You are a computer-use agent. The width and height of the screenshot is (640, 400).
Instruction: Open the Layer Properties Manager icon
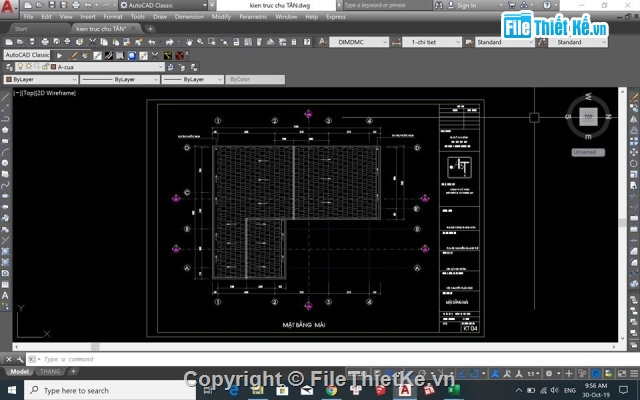tap(9, 67)
